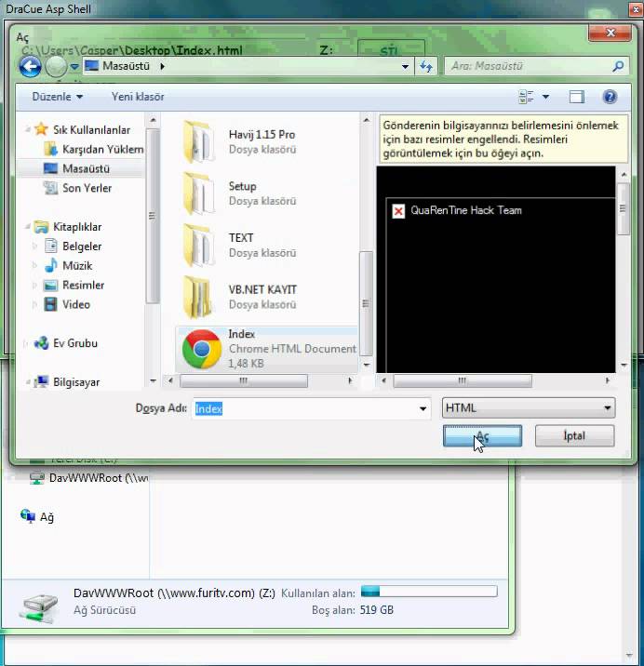644x666 pixels.
Task: Click the blocked image red X icon
Action: [398, 211]
